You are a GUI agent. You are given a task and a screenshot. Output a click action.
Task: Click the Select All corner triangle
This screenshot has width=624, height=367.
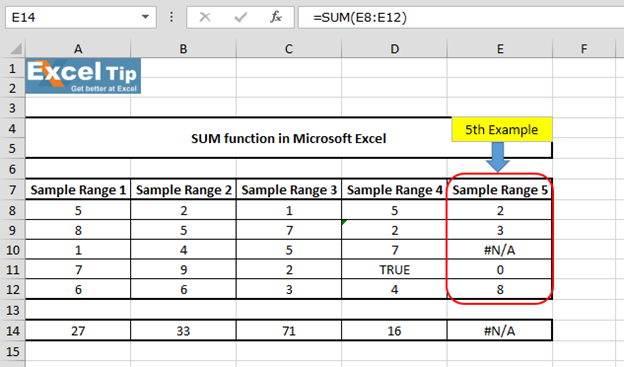coord(16,49)
